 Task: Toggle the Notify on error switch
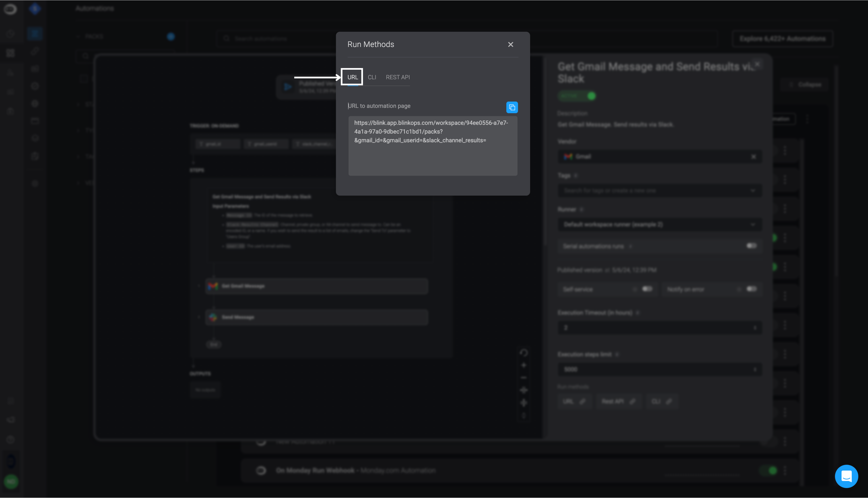tap(751, 289)
